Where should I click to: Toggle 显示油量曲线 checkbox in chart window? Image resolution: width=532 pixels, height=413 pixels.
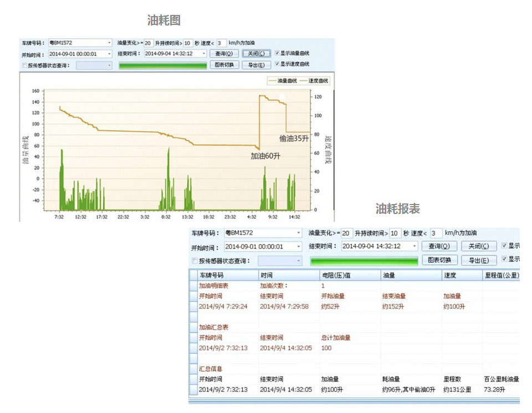coord(277,53)
